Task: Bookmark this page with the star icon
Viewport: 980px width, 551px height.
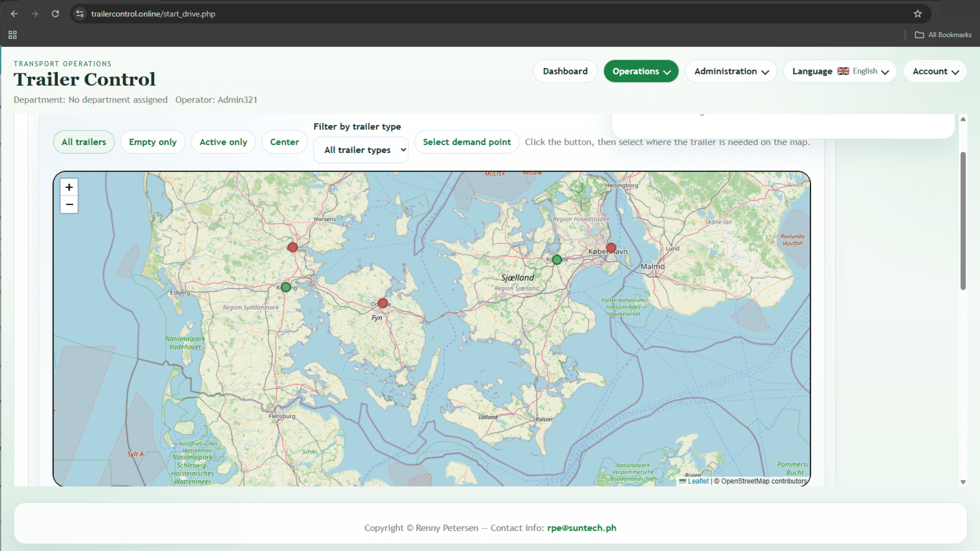Action: 918,14
